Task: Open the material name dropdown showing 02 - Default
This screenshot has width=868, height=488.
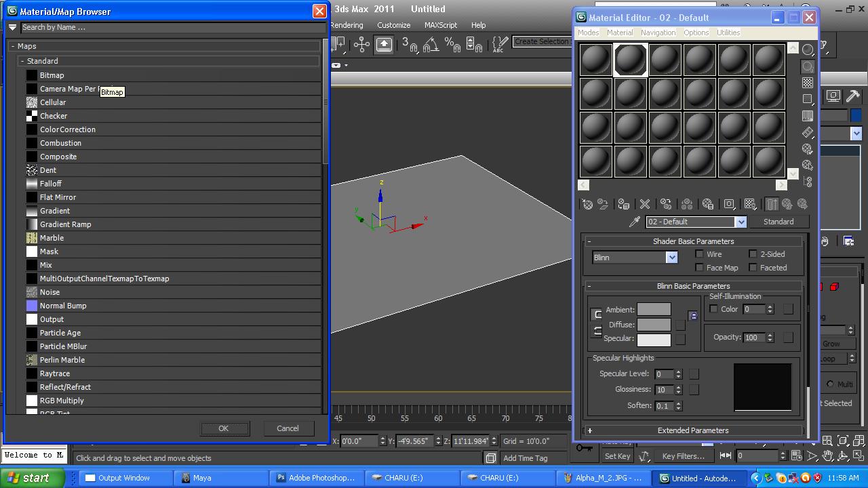Action: click(x=741, y=222)
